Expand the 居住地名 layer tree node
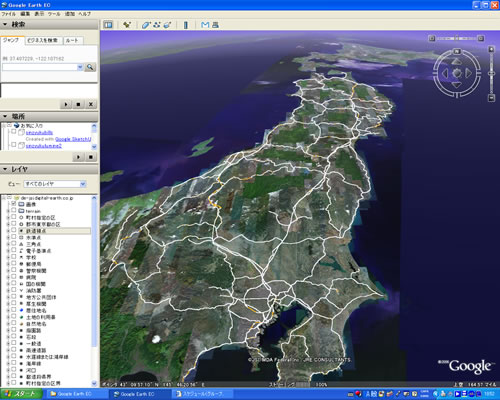This screenshot has width=500, height=400. (8, 310)
